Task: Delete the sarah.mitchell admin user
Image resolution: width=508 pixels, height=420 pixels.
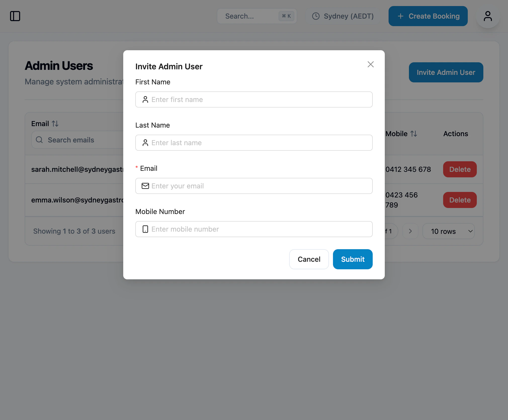Action: click(x=459, y=169)
